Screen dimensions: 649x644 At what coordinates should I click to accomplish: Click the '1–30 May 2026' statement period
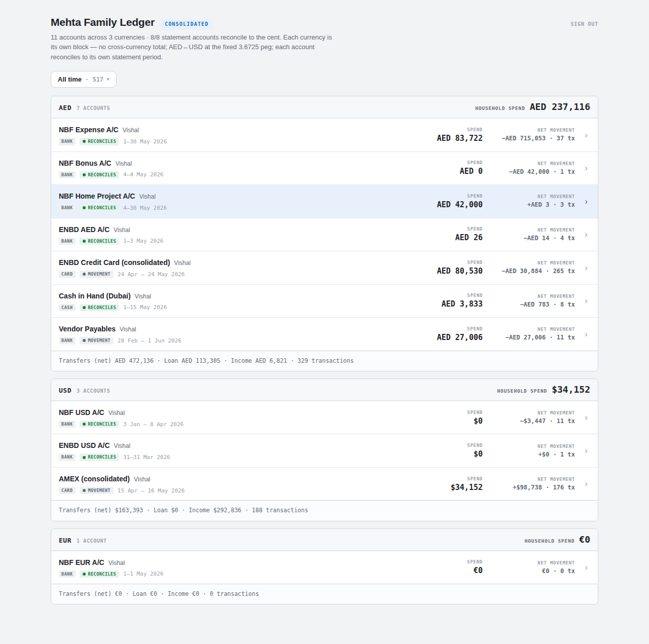[x=145, y=141]
